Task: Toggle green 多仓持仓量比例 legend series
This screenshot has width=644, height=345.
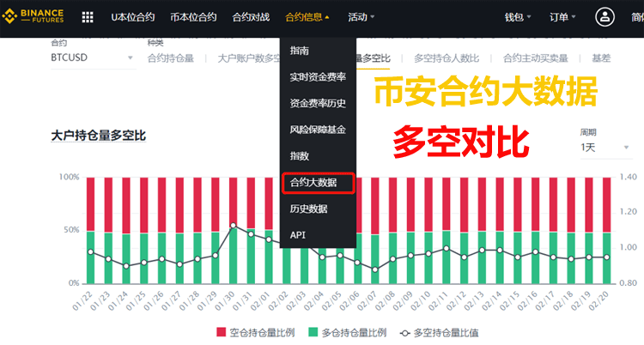Action: click(x=348, y=332)
